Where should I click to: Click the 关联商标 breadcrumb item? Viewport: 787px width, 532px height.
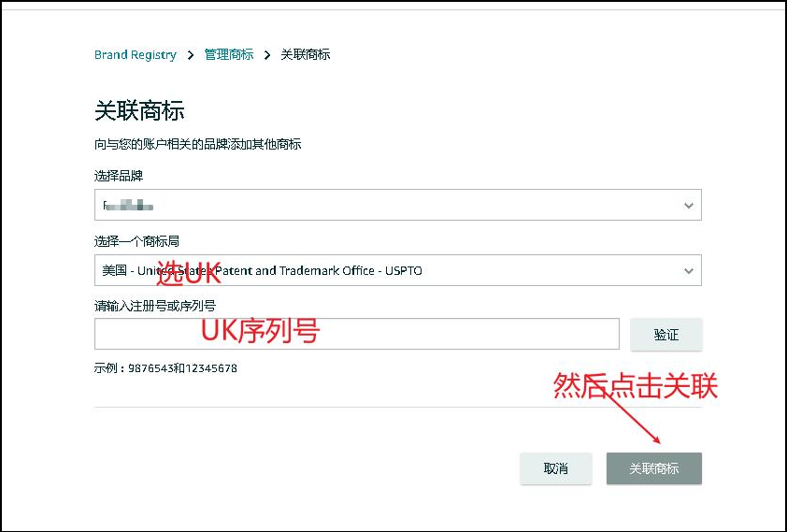point(306,55)
